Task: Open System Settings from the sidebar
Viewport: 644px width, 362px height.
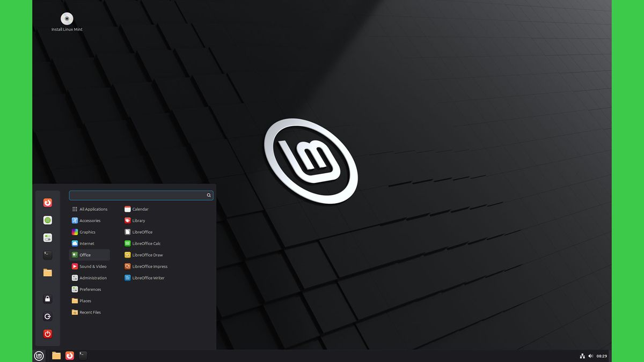Action: click(47, 238)
